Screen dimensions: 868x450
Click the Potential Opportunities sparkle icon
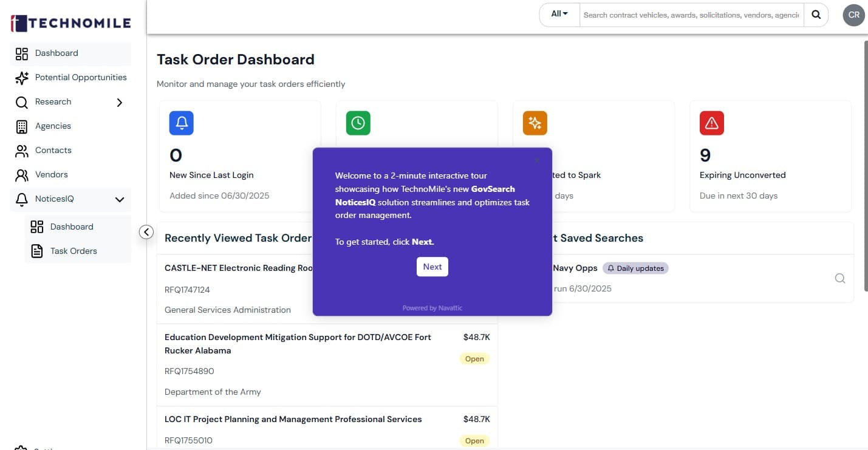click(22, 78)
